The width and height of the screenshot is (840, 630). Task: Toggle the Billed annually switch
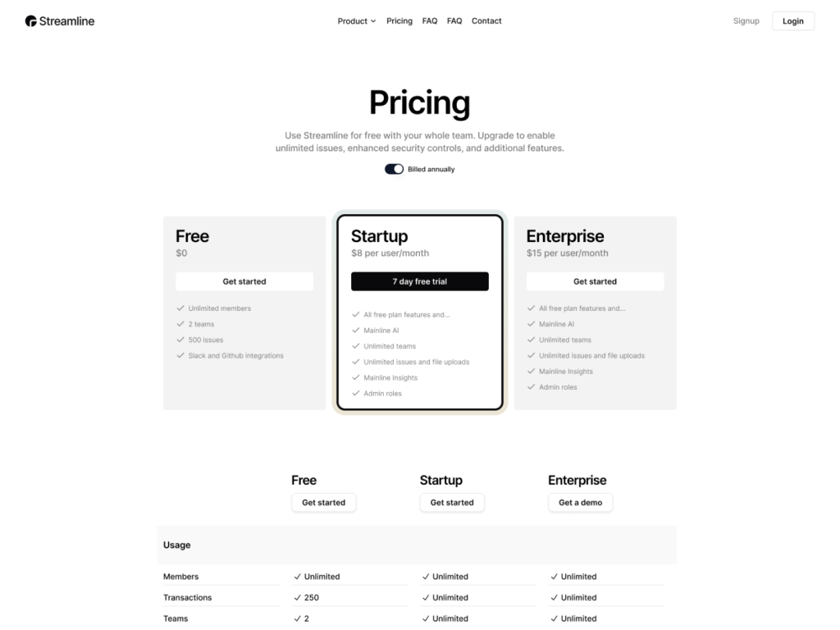(394, 169)
